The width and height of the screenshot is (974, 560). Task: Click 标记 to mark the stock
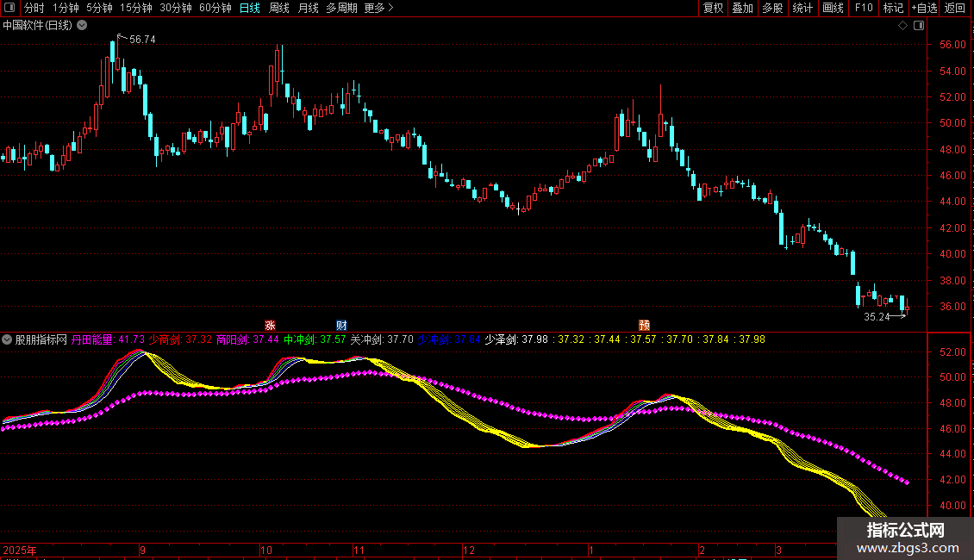tap(893, 8)
